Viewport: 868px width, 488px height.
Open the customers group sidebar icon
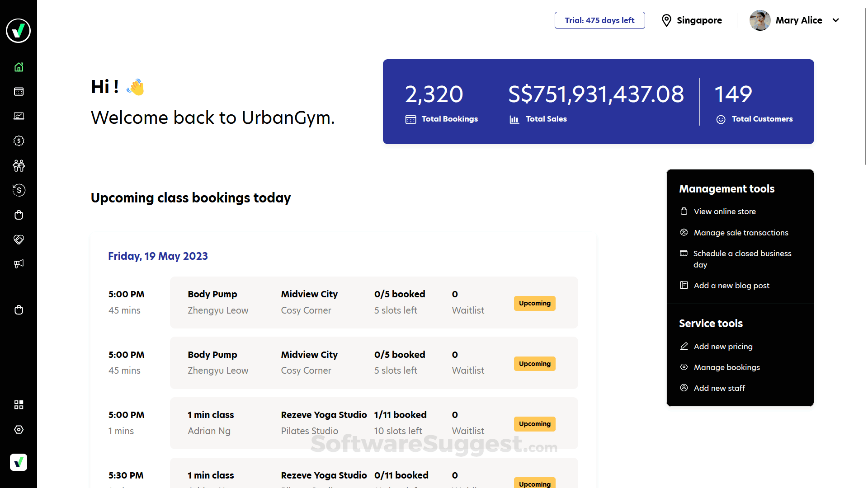coord(19,165)
